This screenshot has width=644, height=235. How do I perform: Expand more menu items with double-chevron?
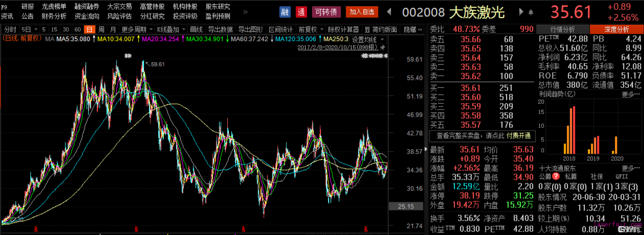point(245,12)
